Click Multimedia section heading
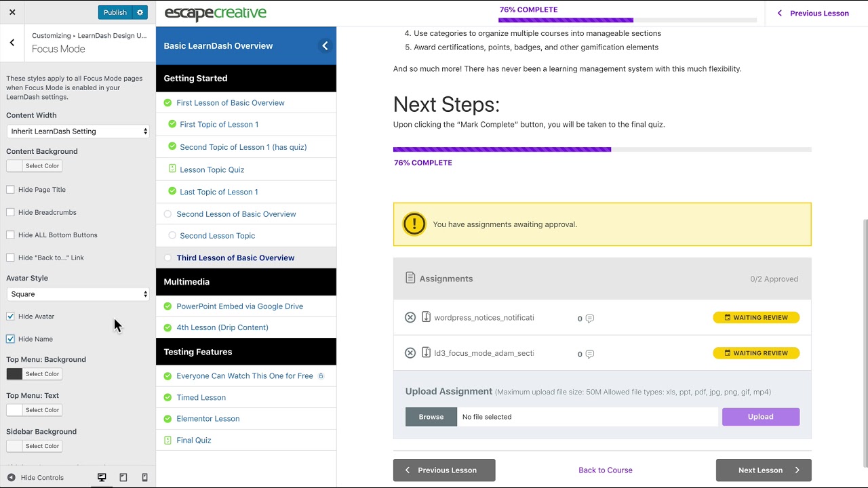868x488 pixels. click(x=186, y=282)
